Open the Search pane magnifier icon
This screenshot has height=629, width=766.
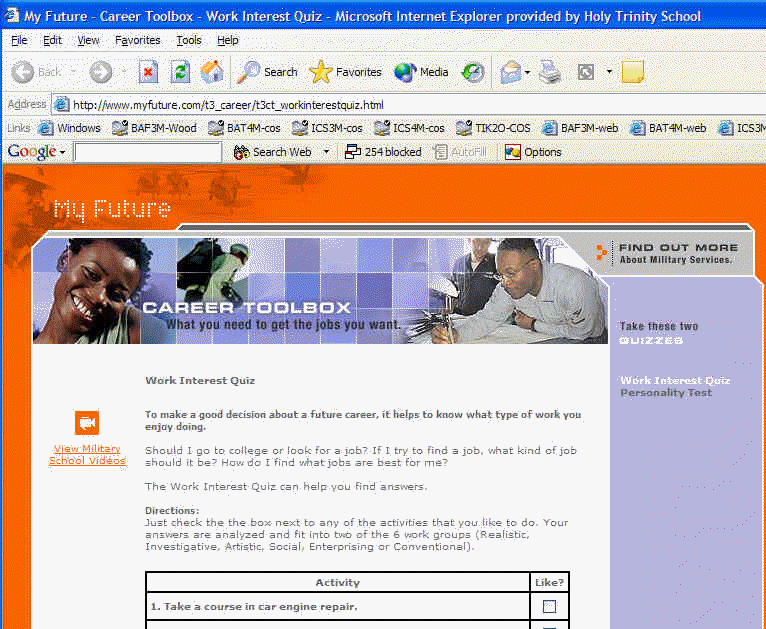pos(249,72)
